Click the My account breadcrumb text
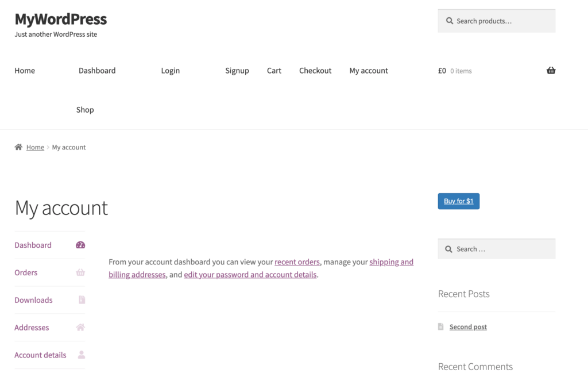Screen dimensions: 588x373 69,147
